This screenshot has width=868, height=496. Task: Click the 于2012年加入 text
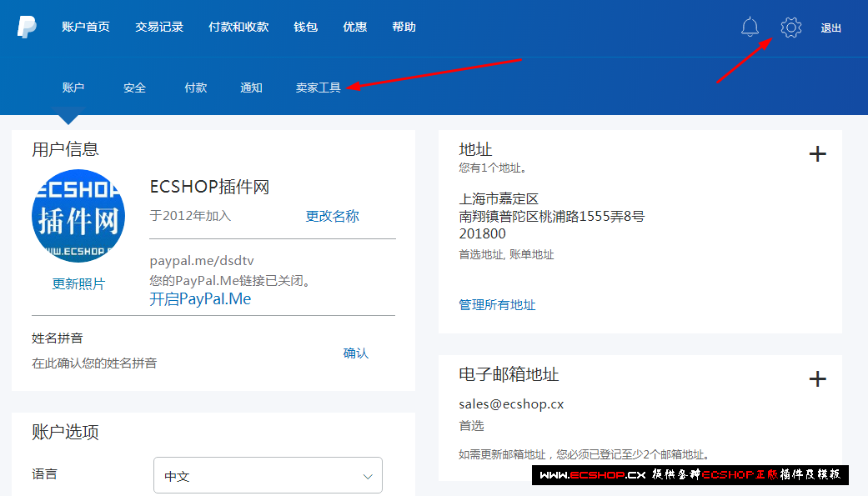(x=190, y=216)
